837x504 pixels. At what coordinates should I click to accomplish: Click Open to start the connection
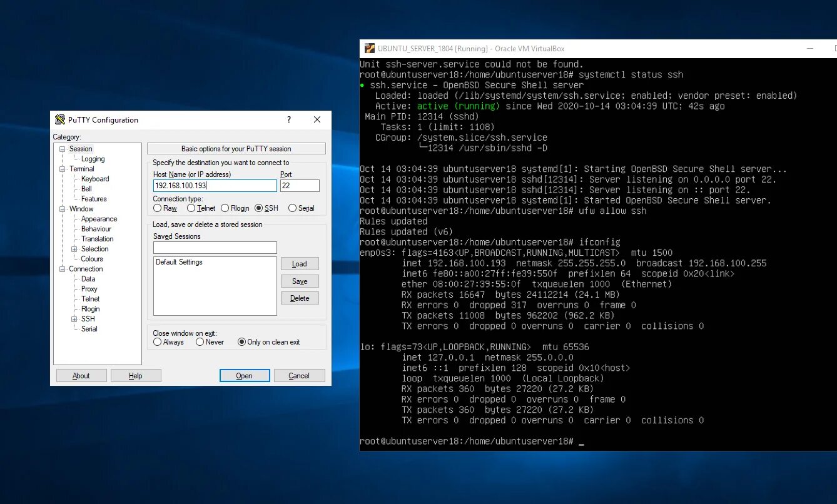[x=245, y=376]
